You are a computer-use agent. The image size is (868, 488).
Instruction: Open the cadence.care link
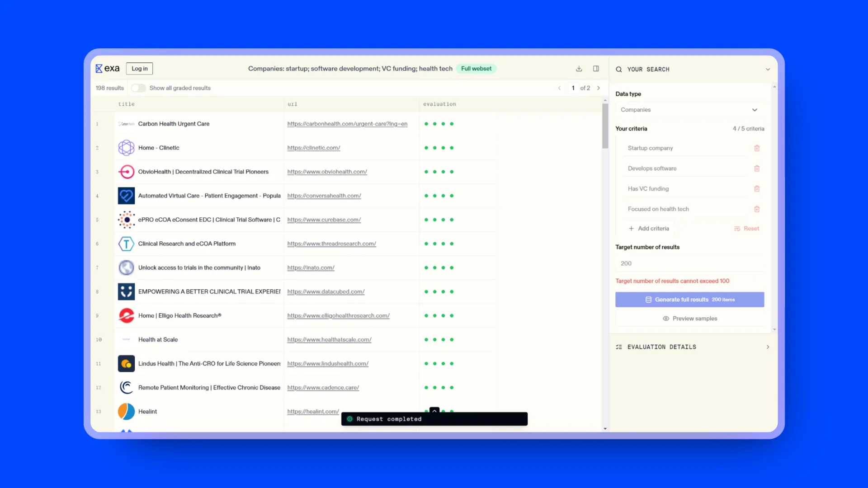(323, 387)
